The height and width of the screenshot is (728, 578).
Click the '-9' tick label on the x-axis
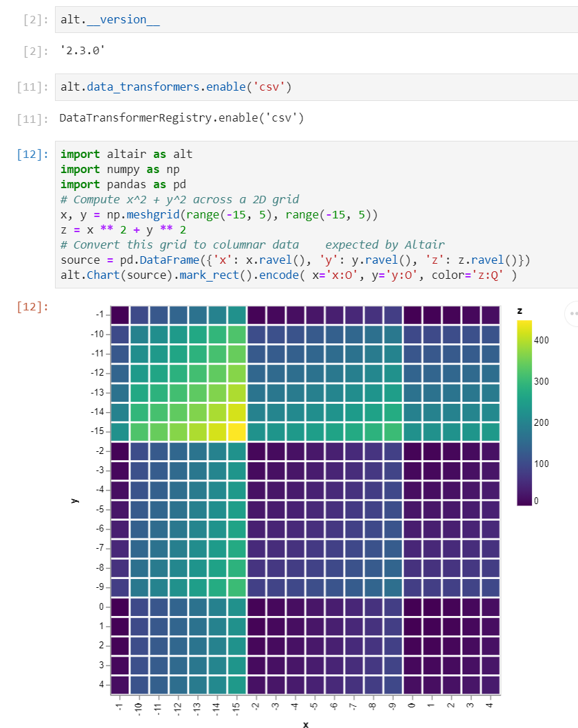392,707
